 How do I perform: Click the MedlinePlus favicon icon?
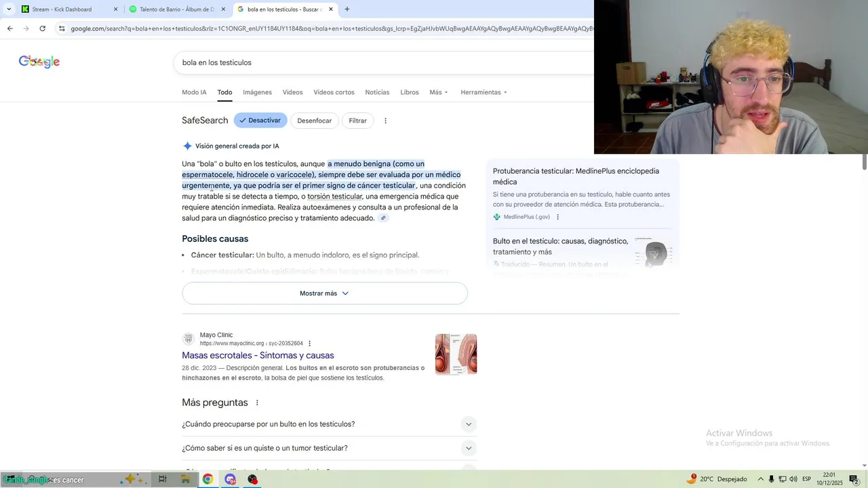pyautogui.click(x=496, y=217)
